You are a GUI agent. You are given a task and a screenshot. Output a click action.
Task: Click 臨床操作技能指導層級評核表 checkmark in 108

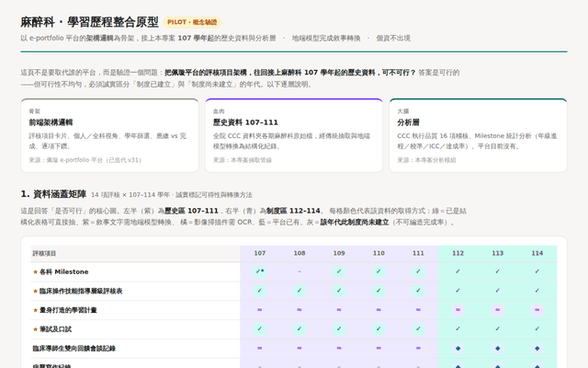(300, 291)
